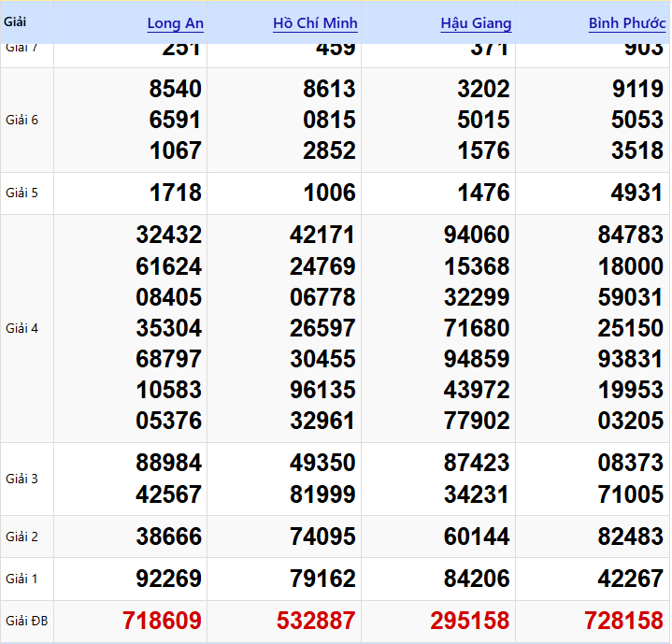672x644 pixels.
Task: Open the Hồ Chí Minh province link
Action: coord(315,23)
